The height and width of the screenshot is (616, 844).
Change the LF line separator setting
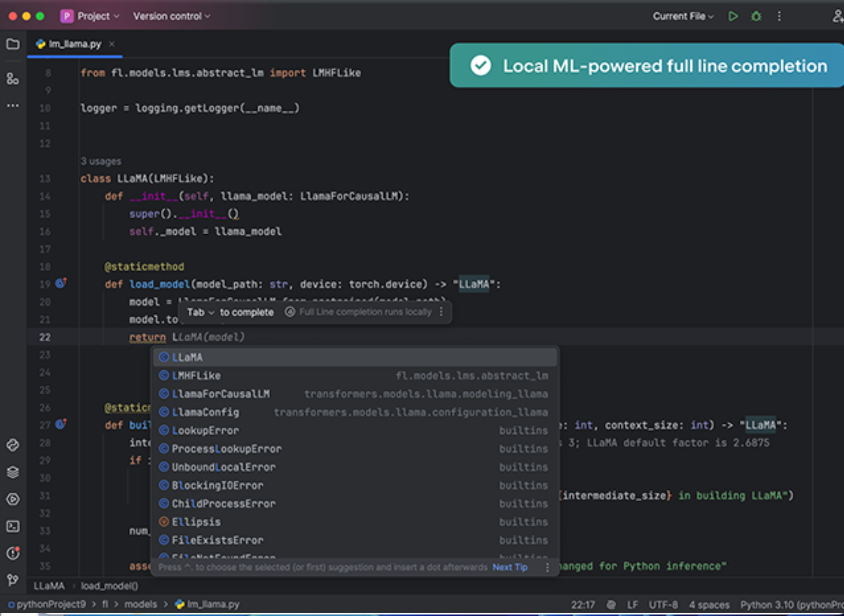coord(633,605)
